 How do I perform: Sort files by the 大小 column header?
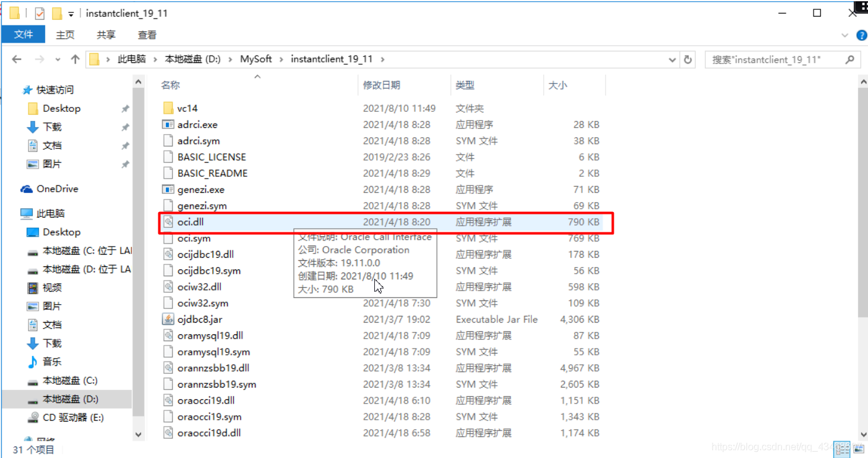tap(557, 85)
